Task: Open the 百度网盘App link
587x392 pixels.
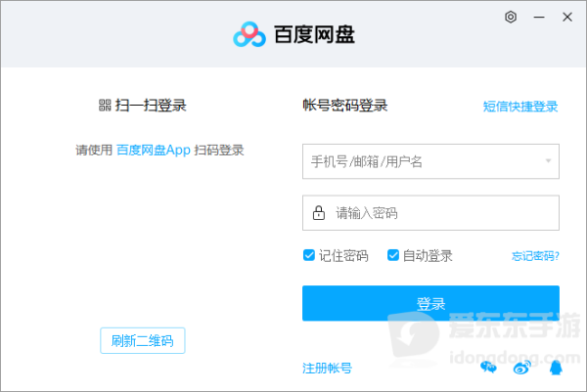Action: point(154,150)
